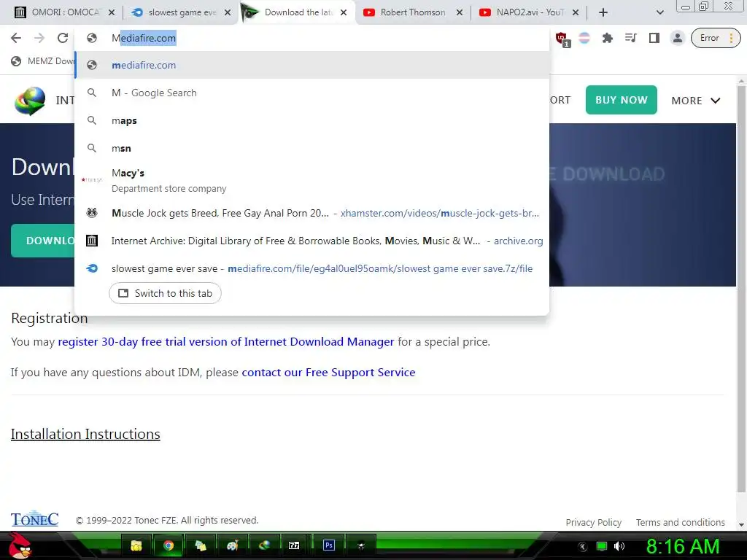Open the Internet Download Manager taskbar icon
Image resolution: width=747 pixels, height=560 pixels.
(x=264, y=545)
